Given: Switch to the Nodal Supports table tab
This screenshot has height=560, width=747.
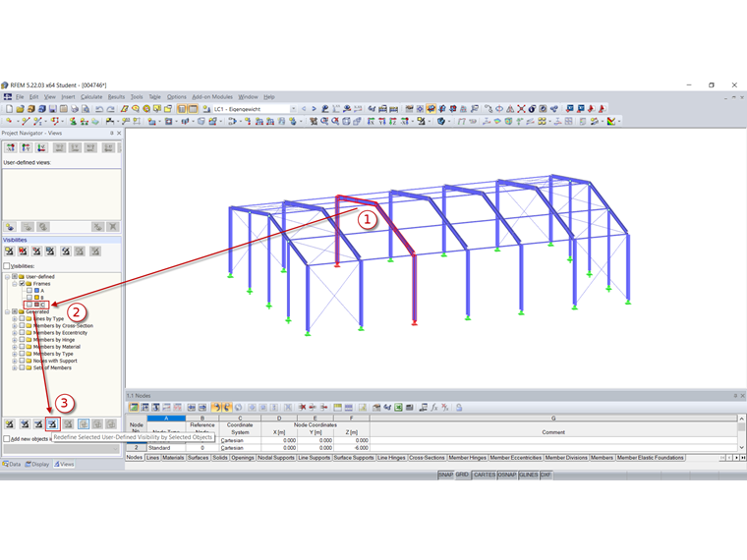Looking at the screenshot, I should [x=276, y=458].
